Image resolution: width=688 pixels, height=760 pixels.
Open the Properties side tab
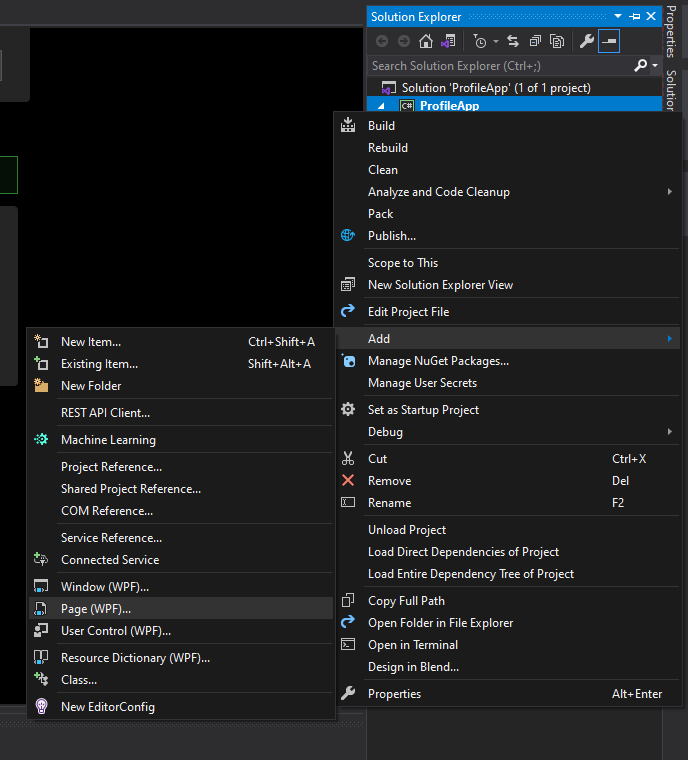(671, 31)
